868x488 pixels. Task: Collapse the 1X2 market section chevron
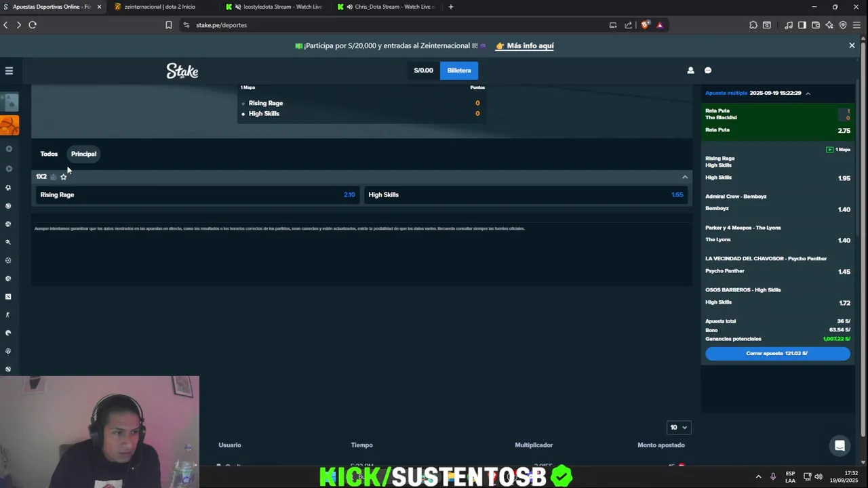(685, 177)
